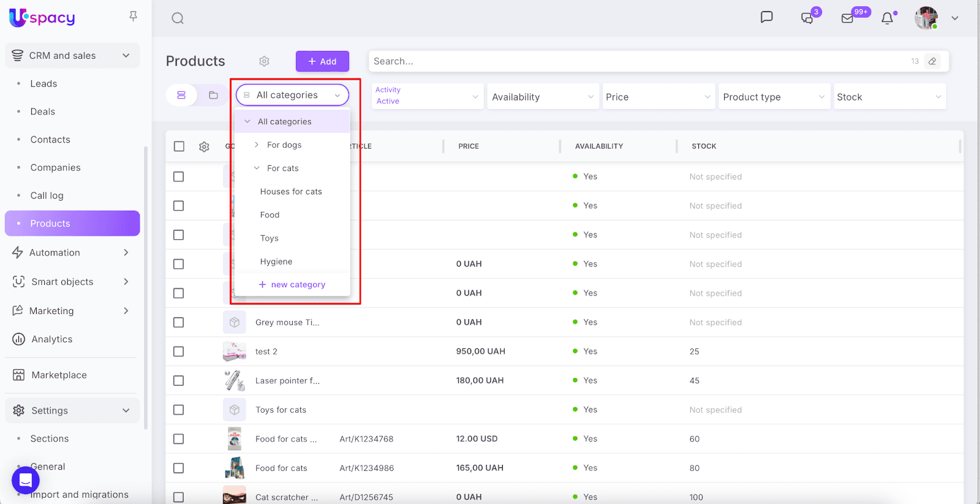Switch to folder view icon
This screenshot has height=504, width=980.
[213, 95]
